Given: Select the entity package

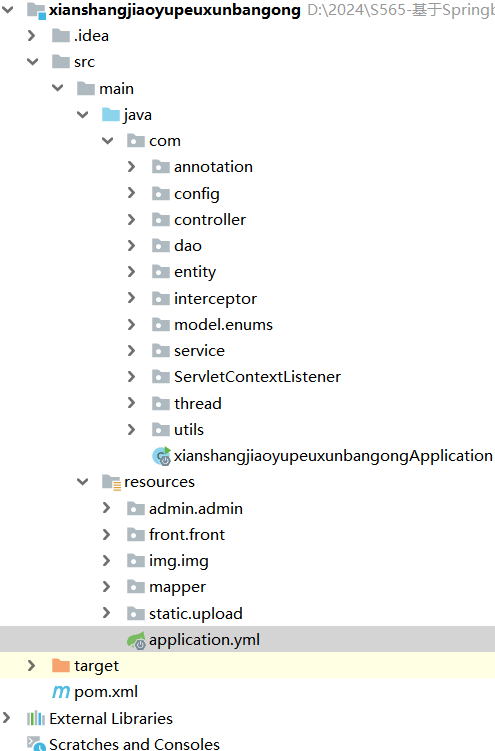Looking at the screenshot, I should coord(195,272).
